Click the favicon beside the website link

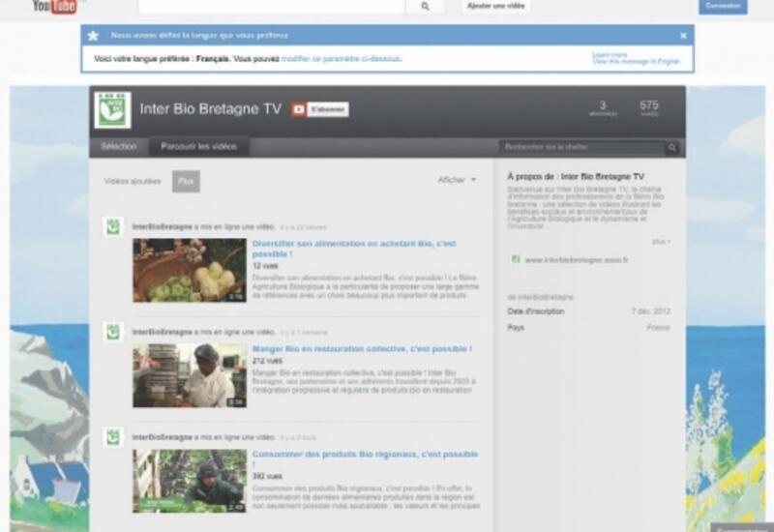[516, 259]
